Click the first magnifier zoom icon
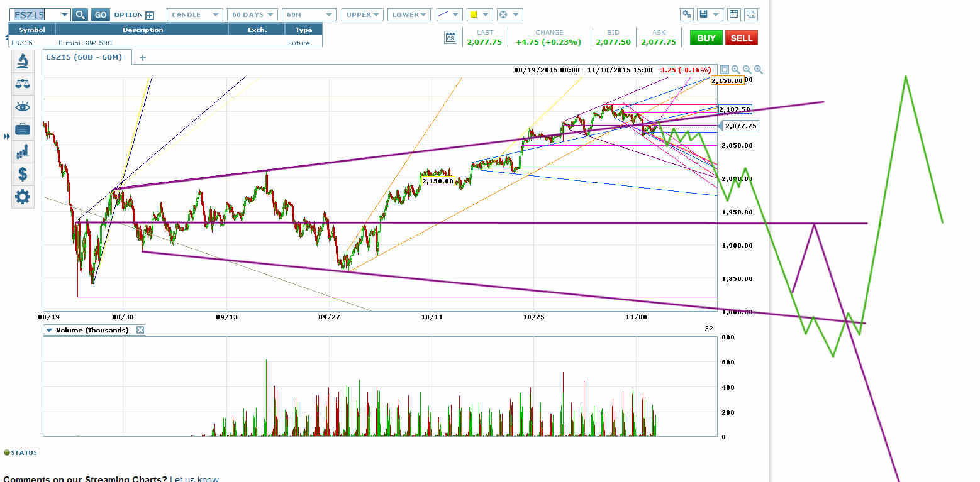 point(736,70)
